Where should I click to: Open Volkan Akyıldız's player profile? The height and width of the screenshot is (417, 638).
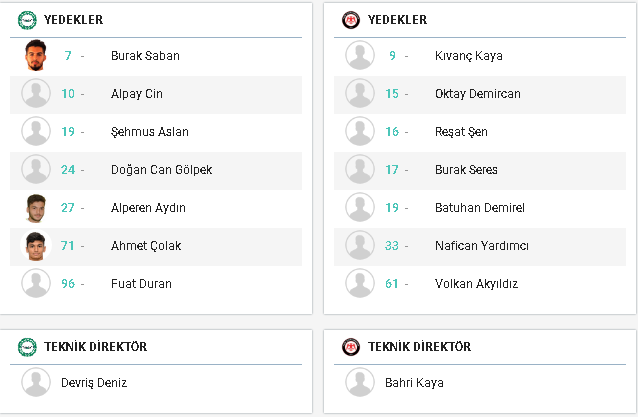click(x=476, y=284)
